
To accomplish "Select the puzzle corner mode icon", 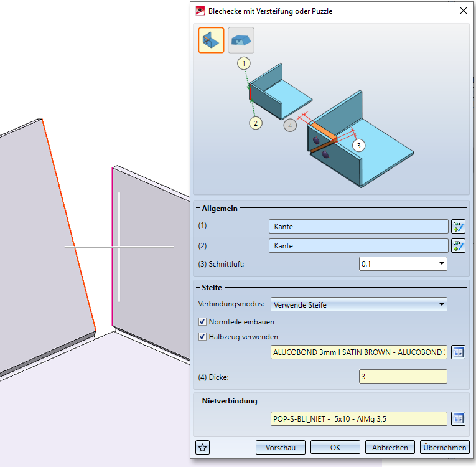I will point(241,40).
